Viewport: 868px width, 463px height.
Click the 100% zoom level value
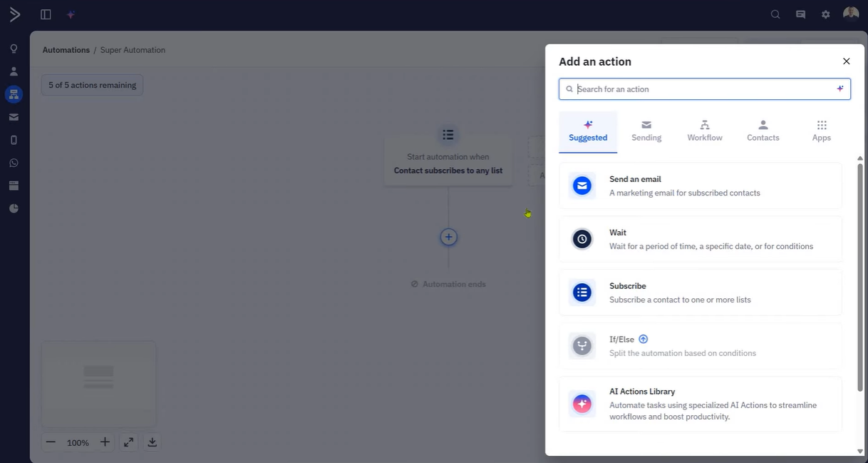(78, 443)
